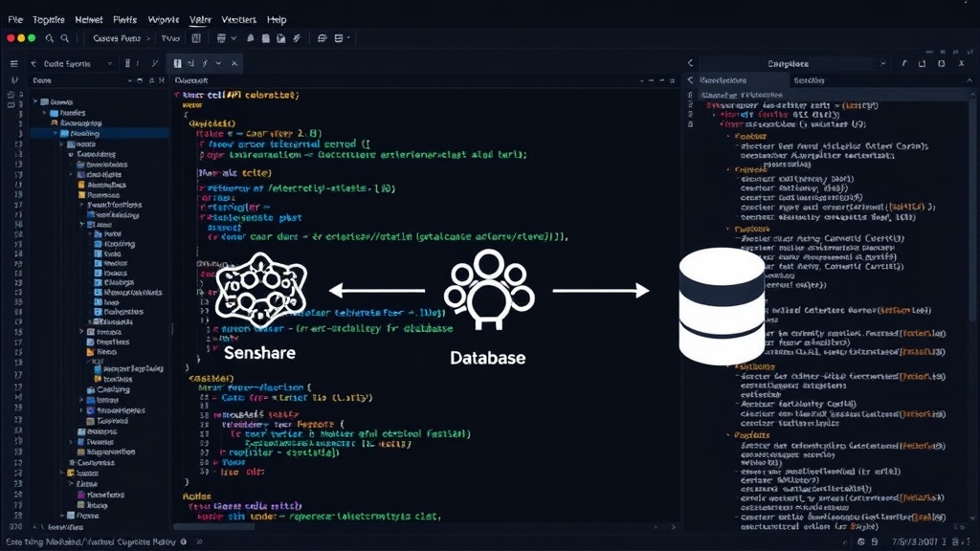Open the dropdown next to the toolbar printer icon

pos(234,38)
